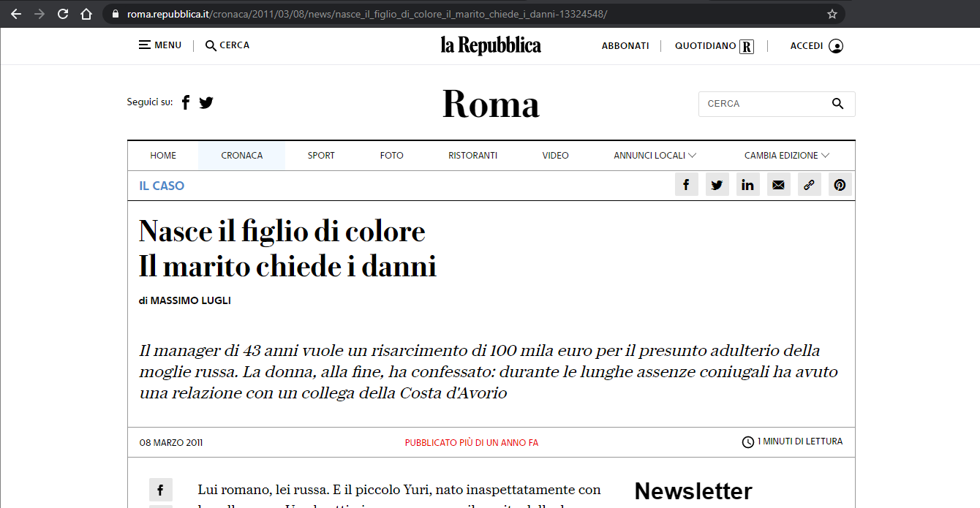The width and height of the screenshot is (980, 508).
Task: Pin article on Pinterest
Action: (x=840, y=185)
